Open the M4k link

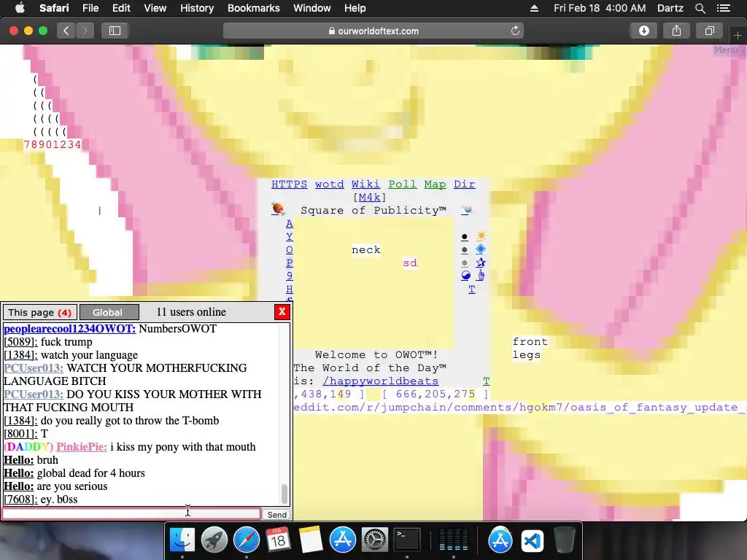[x=369, y=197]
